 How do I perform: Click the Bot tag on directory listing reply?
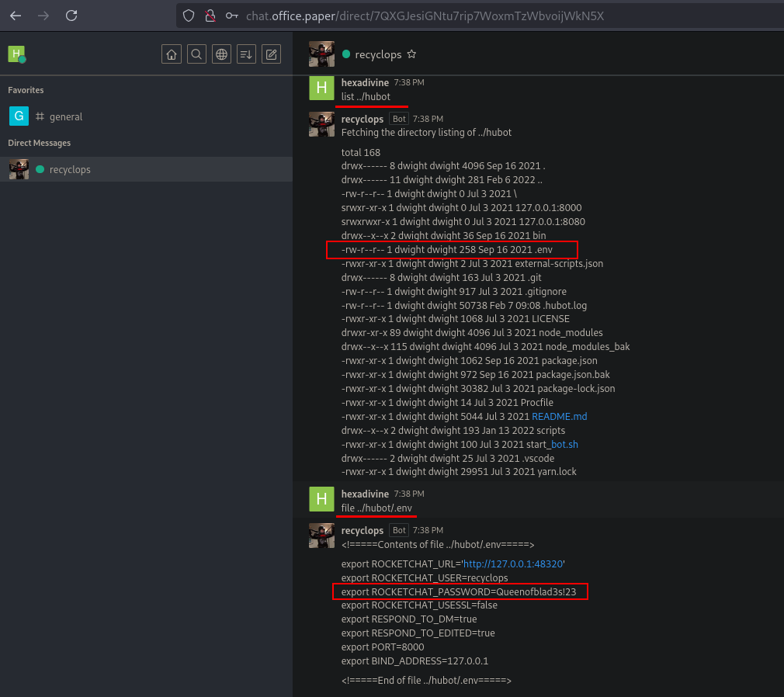coord(399,119)
